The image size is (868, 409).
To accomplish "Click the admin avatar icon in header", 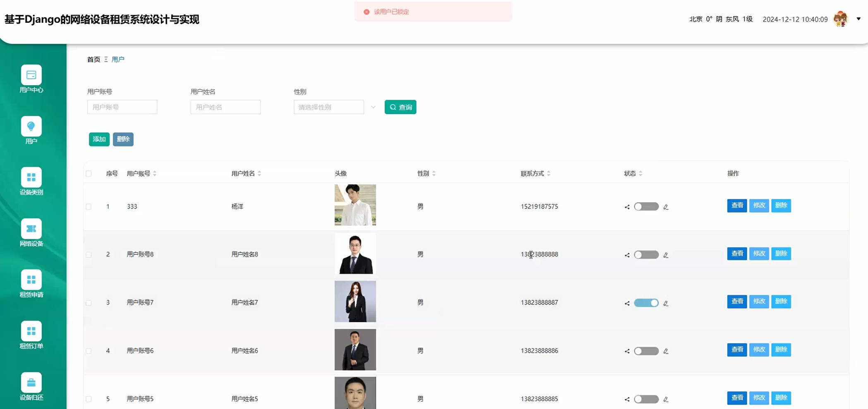I will click(841, 19).
